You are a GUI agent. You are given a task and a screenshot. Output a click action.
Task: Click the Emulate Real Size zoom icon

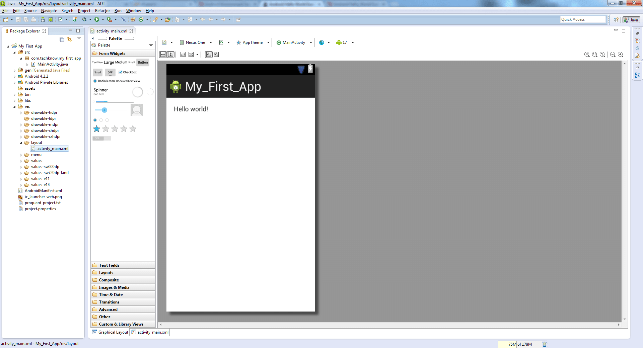(587, 55)
